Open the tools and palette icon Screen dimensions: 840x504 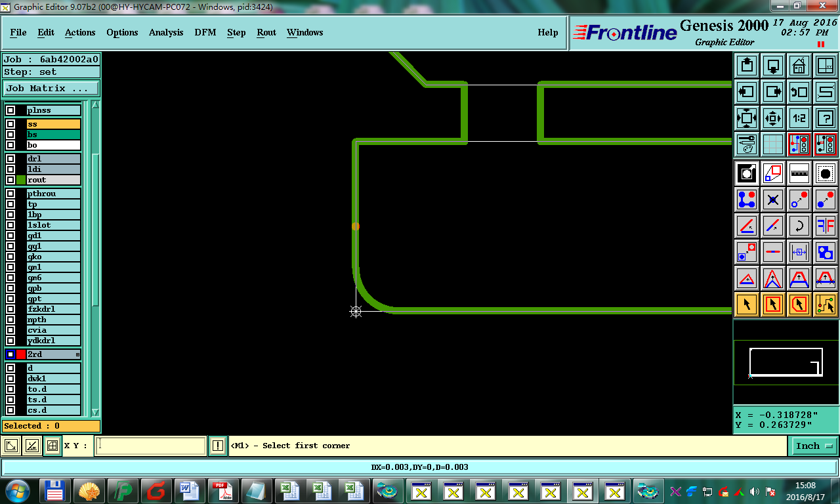(747, 144)
